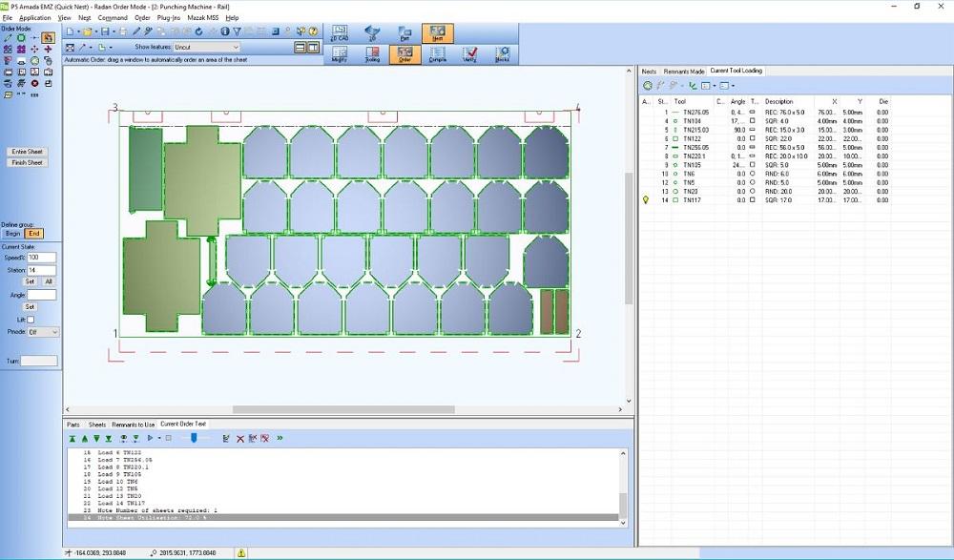Click the Compile toolbar icon

point(438,53)
